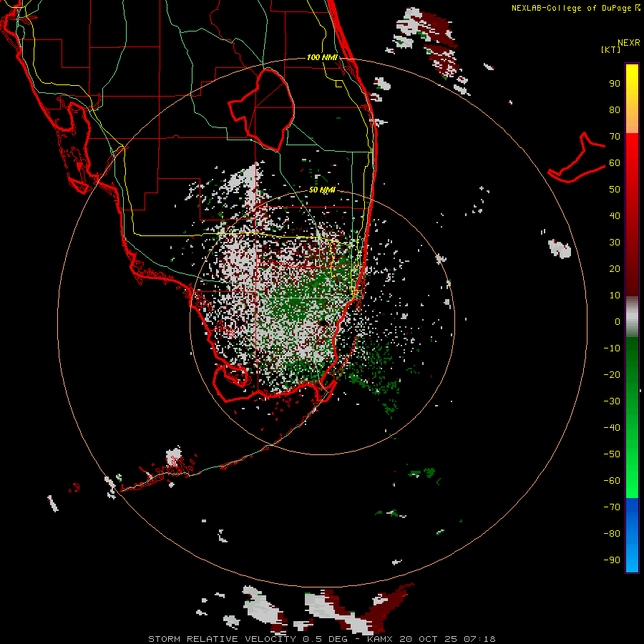Click the 0 value on velocity scale

tap(618, 321)
